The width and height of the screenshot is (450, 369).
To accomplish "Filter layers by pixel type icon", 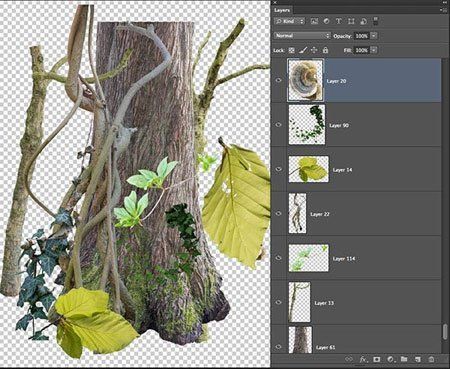I will pos(314,21).
